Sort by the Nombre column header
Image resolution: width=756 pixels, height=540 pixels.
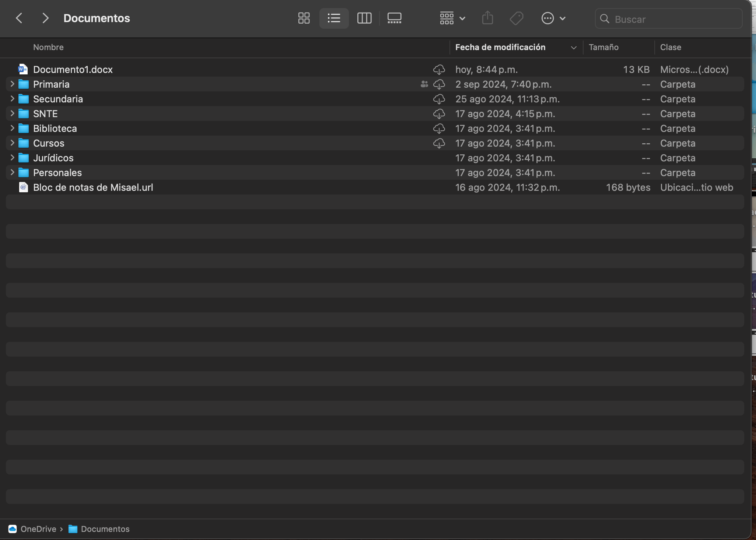pos(48,47)
